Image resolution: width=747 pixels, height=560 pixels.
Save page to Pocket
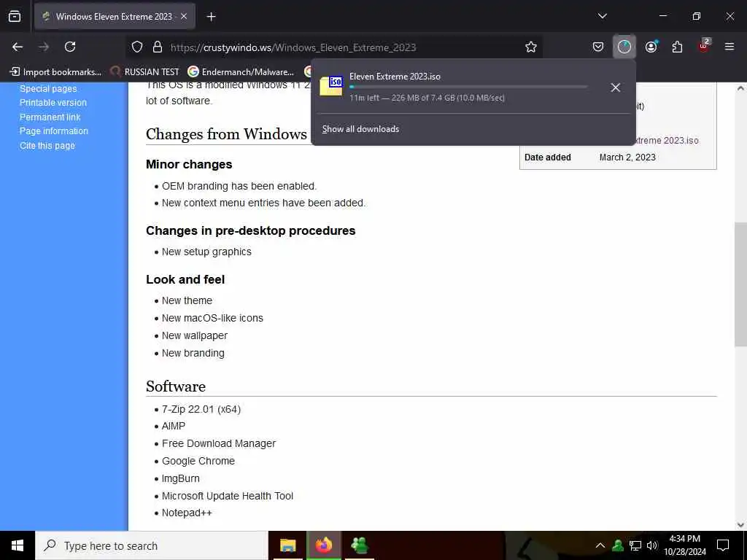coord(598,47)
